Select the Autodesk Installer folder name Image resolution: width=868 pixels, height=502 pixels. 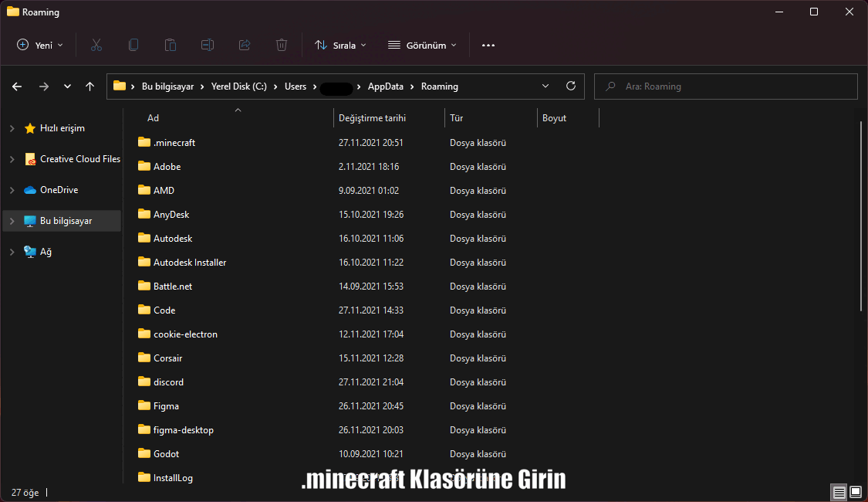[x=190, y=262]
